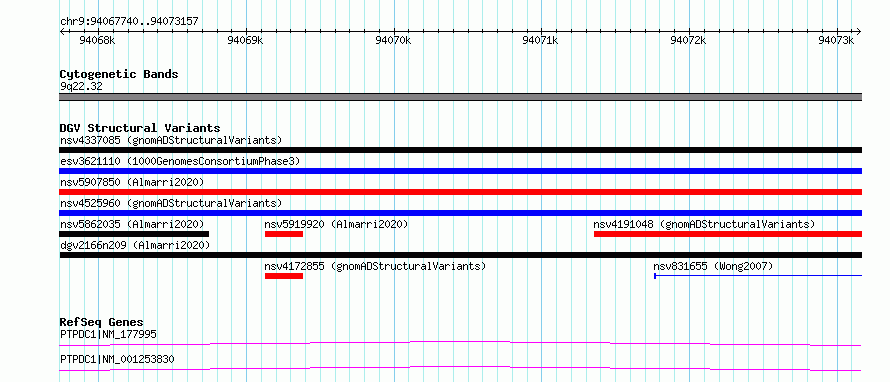The width and height of the screenshot is (890, 382).
Task: Open variant label esv3621110 (1000GenomesConsortiumPhase3)
Action: tap(180, 161)
